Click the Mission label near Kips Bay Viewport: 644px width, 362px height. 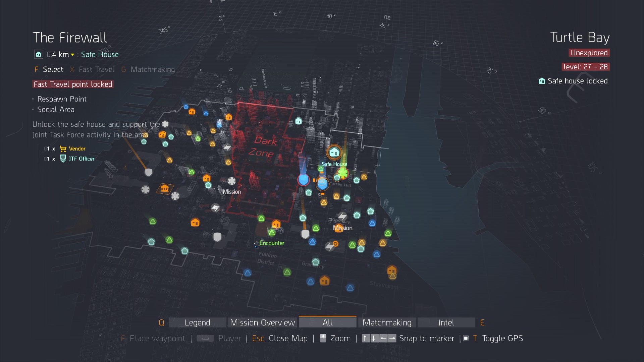pyautogui.click(x=343, y=228)
